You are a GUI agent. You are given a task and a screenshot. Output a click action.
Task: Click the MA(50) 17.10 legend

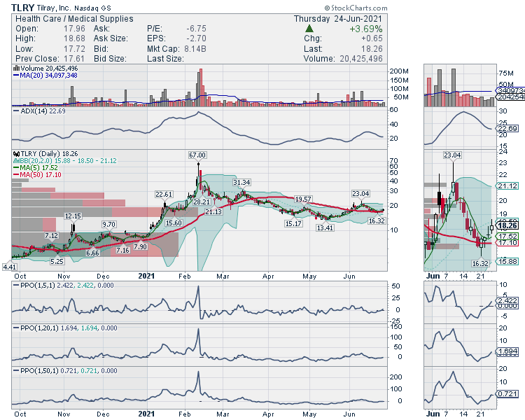(37, 175)
